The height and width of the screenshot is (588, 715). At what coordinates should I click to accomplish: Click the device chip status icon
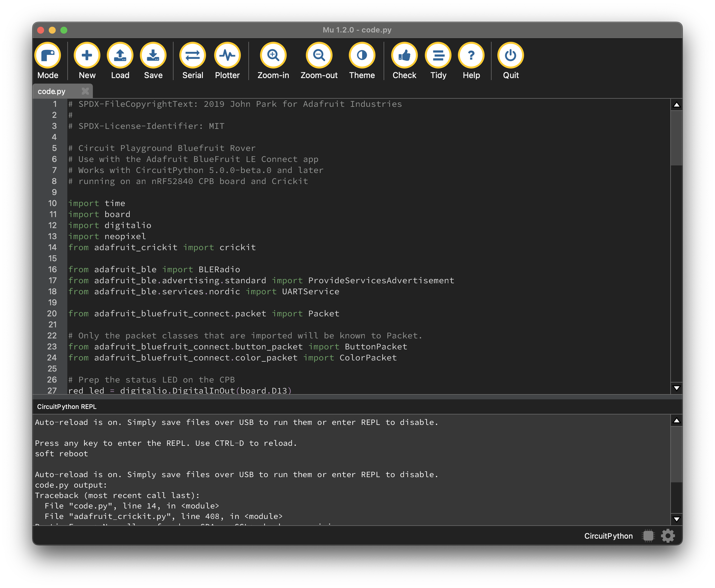click(648, 536)
